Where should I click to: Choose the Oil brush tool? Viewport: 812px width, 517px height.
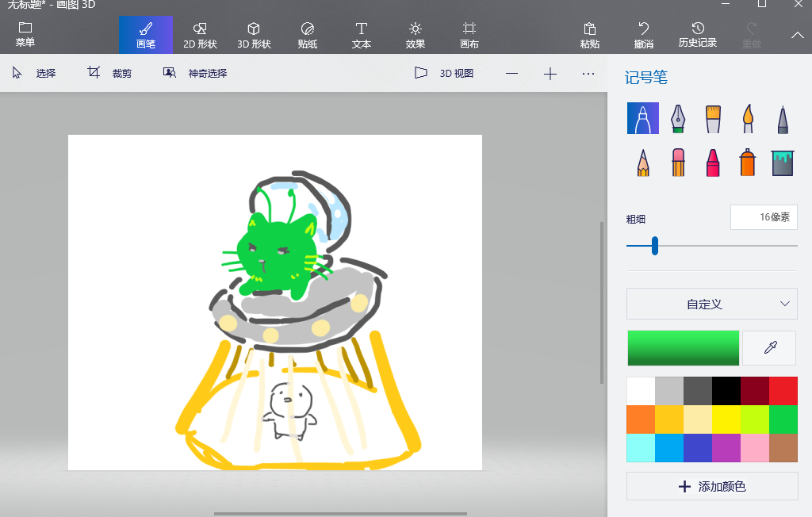point(713,118)
